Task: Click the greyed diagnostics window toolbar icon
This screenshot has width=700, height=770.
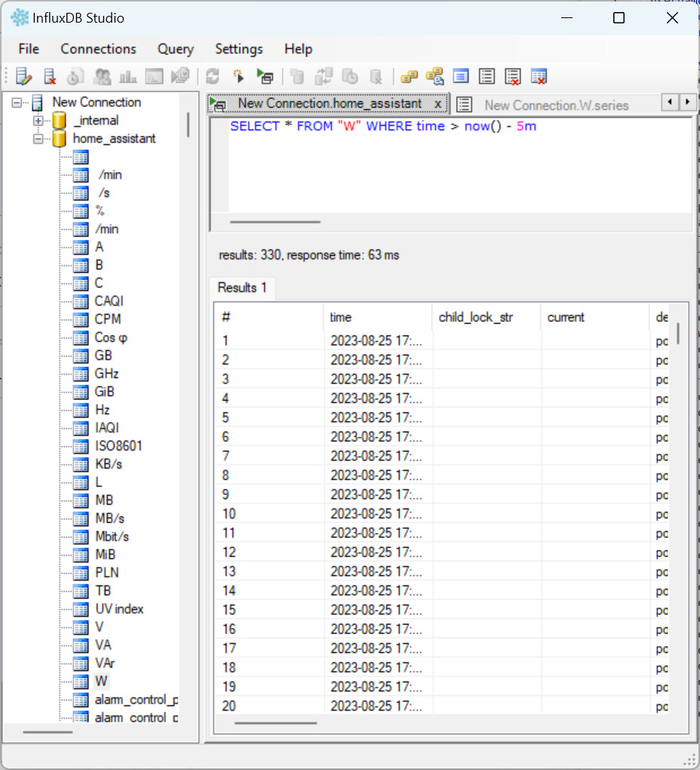Action: pyautogui.click(x=154, y=77)
